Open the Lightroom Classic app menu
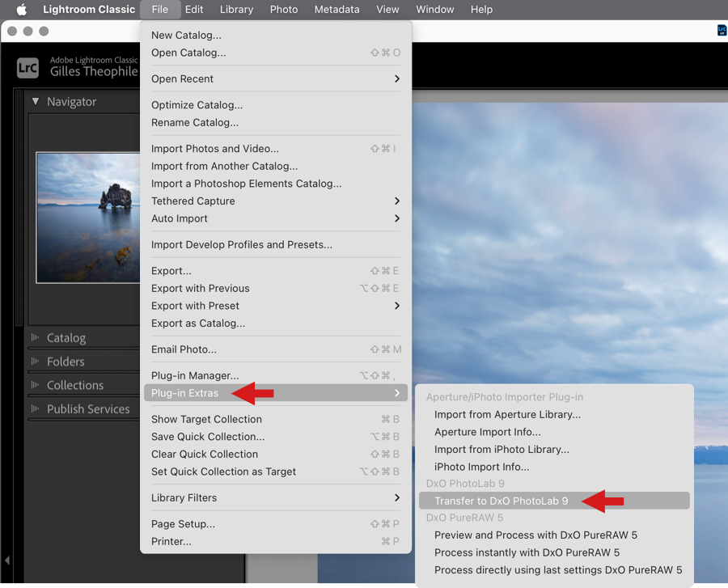728x588 pixels. pyautogui.click(x=89, y=9)
